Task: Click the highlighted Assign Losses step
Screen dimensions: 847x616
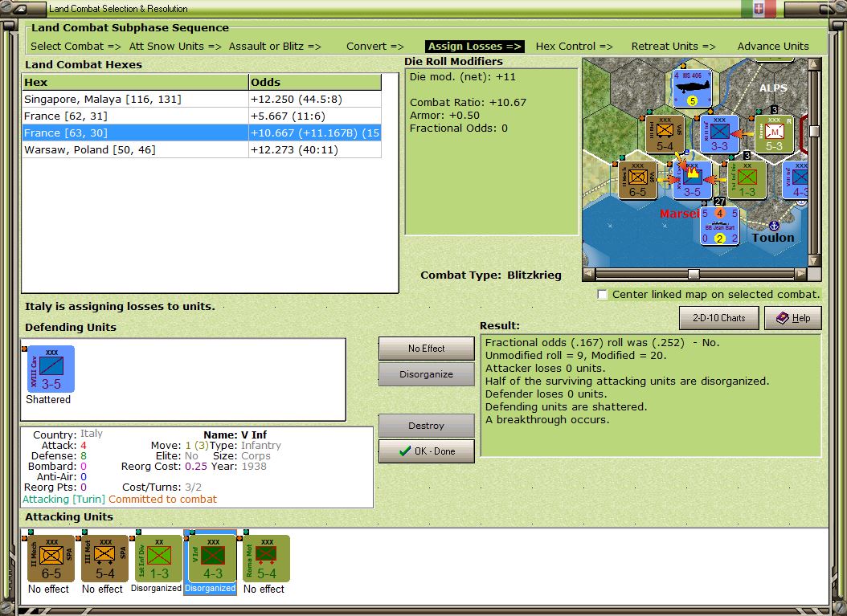Action: tap(474, 47)
